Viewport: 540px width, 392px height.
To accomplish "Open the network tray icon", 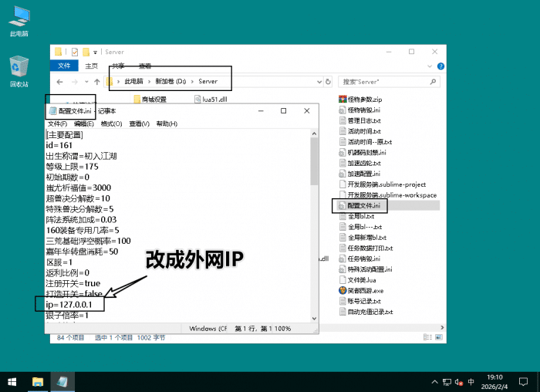I will 447,382.
